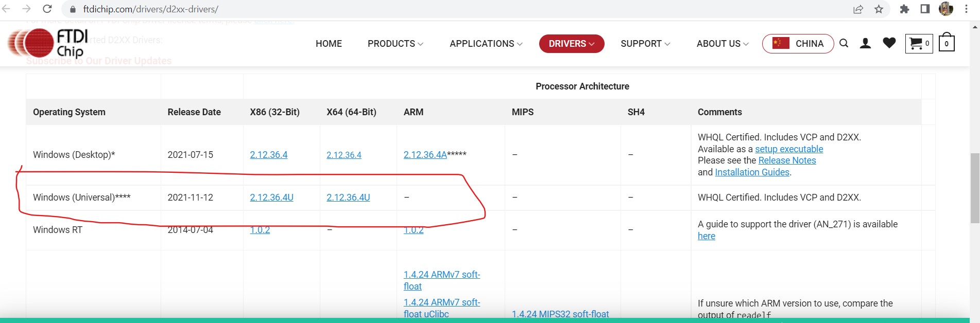
Task: Open the Release Notes link
Action: (787, 160)
